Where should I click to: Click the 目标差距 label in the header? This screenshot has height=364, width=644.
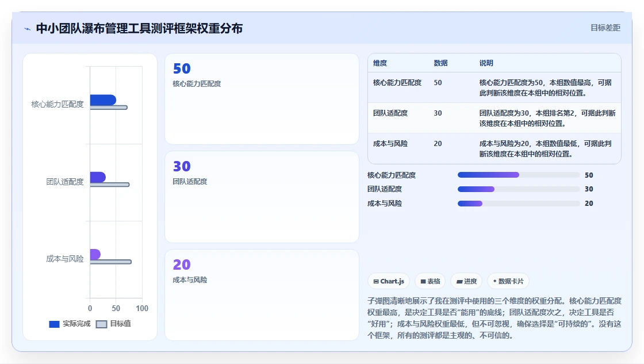tap(605, 28)
